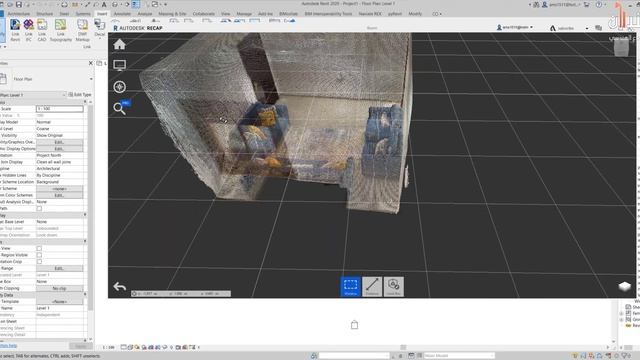Click the Save icon in quick access toolbar
The image size is (640, 360).
[19, 4]
